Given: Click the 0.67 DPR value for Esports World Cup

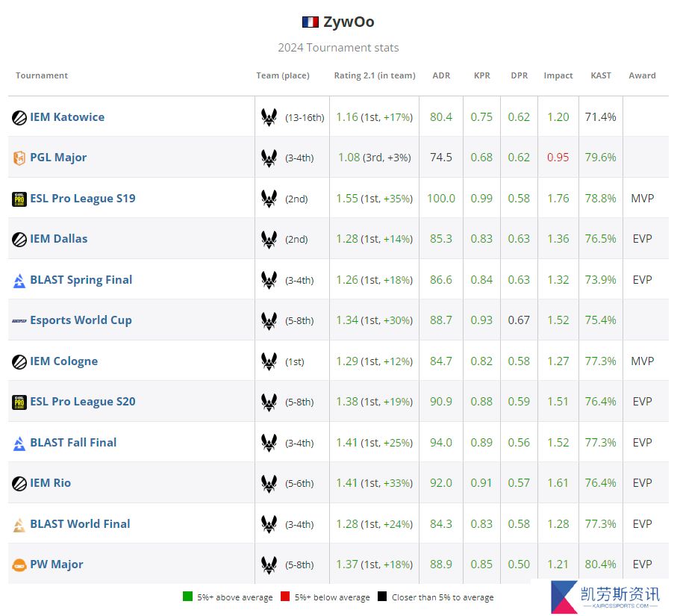Looking at the screenshot, I should coord(519,320).
